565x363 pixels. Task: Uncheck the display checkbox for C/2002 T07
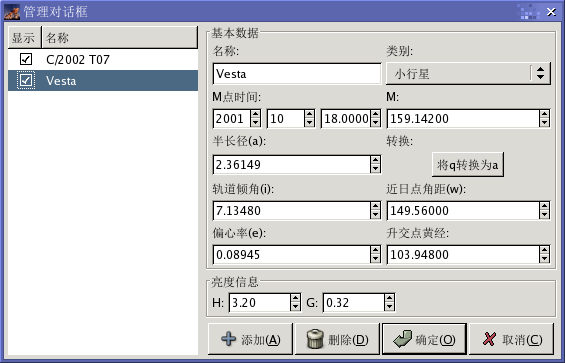[x=26, y=59]
